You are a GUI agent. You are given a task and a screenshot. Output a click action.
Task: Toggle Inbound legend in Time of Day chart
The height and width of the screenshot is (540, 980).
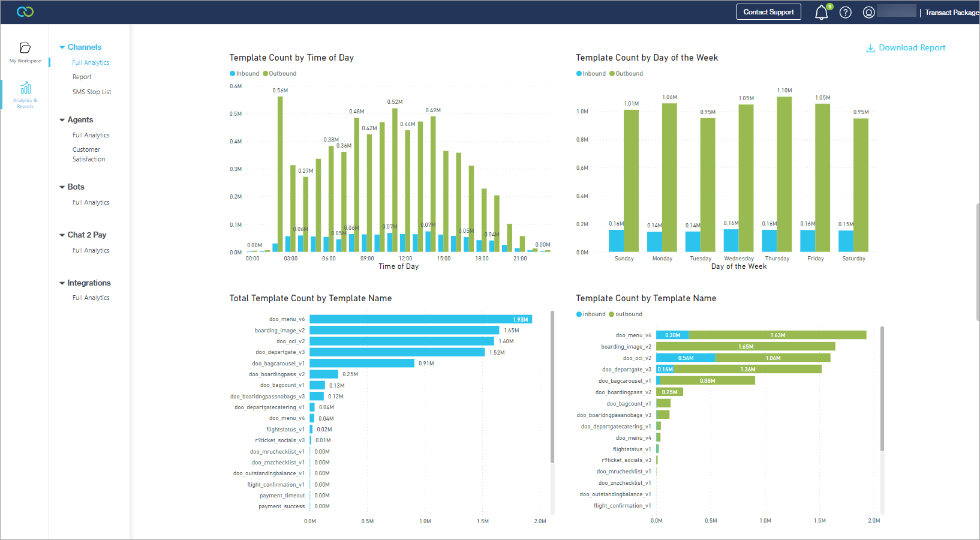(x=245, y=74)
